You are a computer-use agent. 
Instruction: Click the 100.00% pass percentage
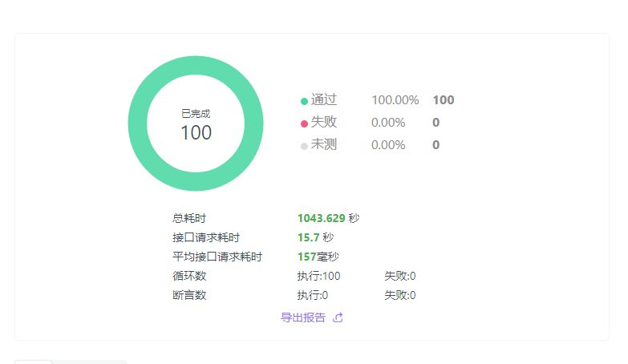(395, 100)
